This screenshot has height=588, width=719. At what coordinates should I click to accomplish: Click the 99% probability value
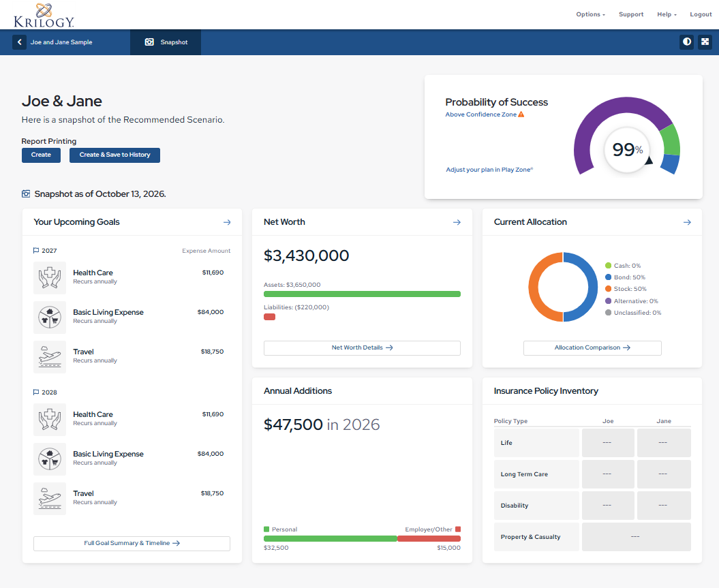click(628, 149)
